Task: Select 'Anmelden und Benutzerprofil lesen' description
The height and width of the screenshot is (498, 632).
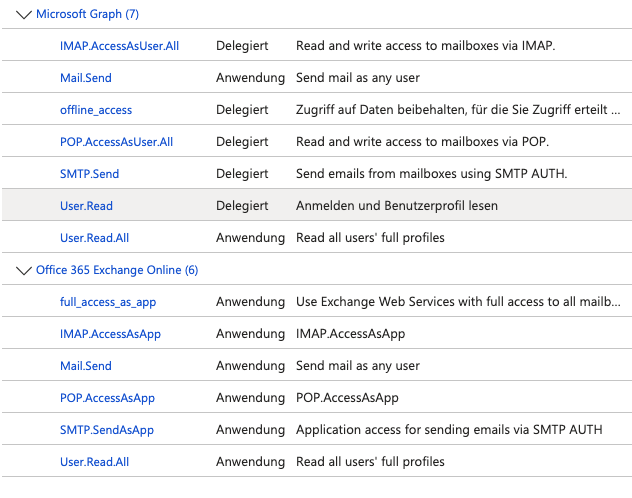Action: point(397,205)
